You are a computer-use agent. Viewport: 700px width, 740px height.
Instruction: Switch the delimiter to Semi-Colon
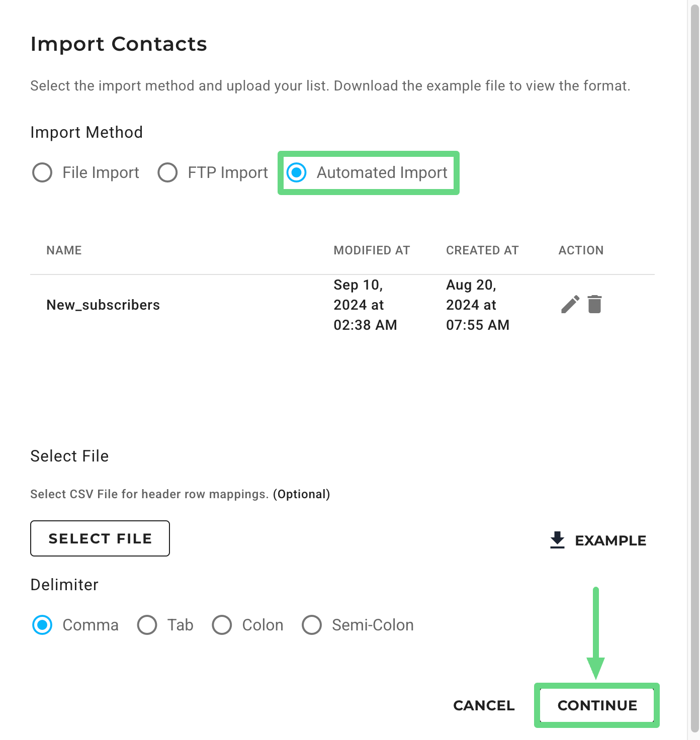tap(312, 625)
